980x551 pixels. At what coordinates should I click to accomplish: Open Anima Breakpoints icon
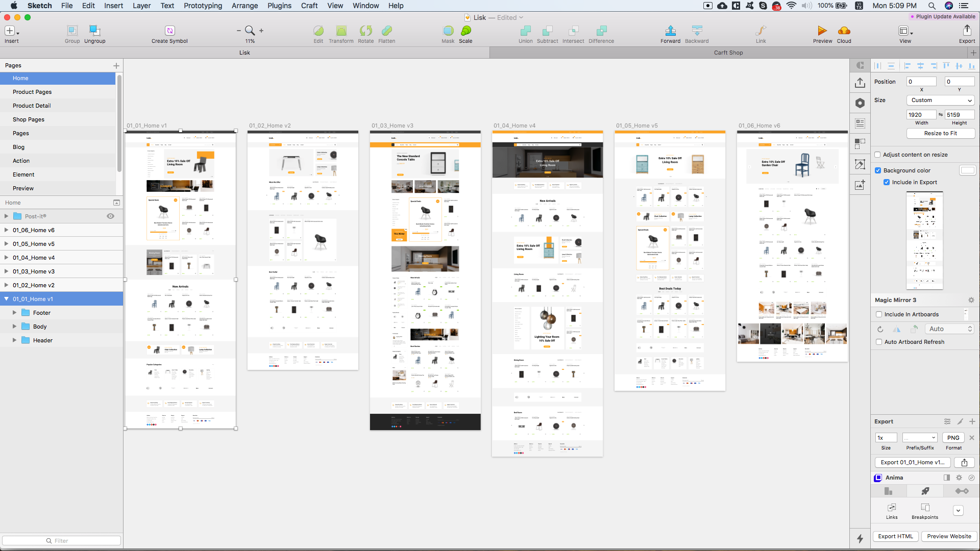pyautogui.click(x=925, y=511)
